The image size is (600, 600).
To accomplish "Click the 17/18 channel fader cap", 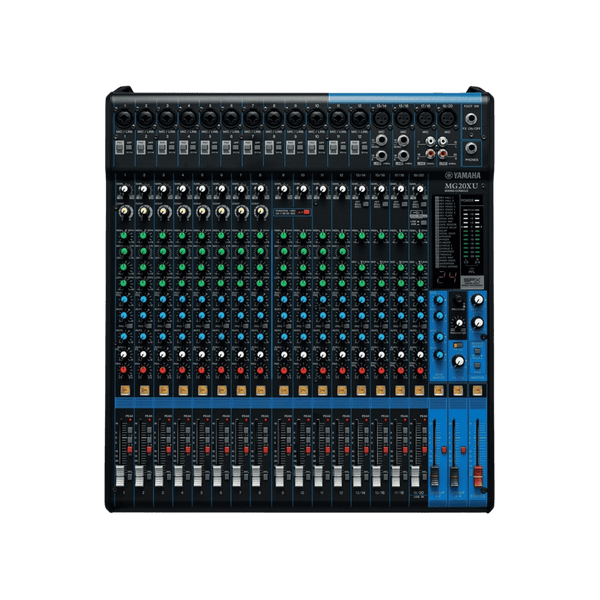I will coord(396,476).
